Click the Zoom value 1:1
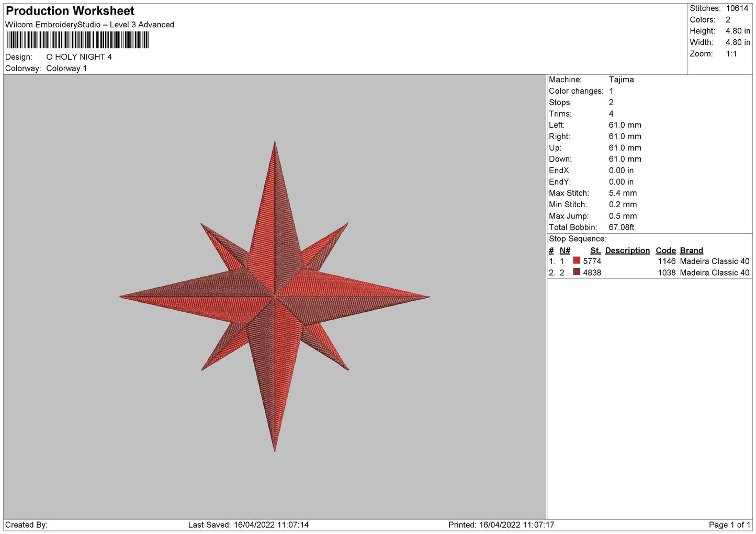This screenshot has width=756, height=534. click(731, 54)
